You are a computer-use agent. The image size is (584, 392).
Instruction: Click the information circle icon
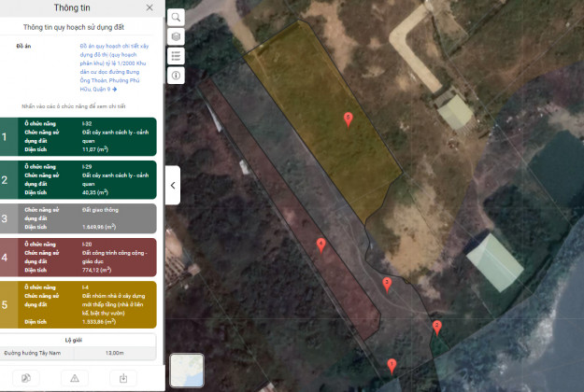(177, 75)
